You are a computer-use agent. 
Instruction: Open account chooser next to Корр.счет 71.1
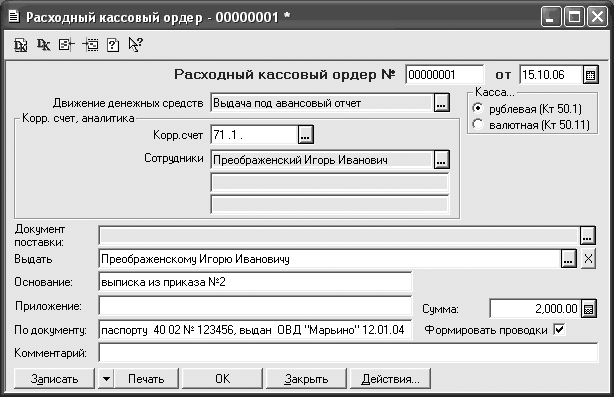pos(305,135)
